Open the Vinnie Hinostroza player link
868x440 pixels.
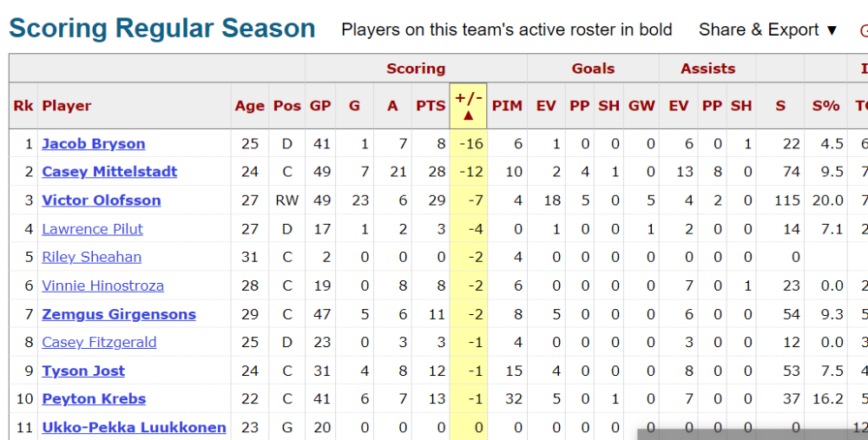pyautogui.click(x=103, y=286)
